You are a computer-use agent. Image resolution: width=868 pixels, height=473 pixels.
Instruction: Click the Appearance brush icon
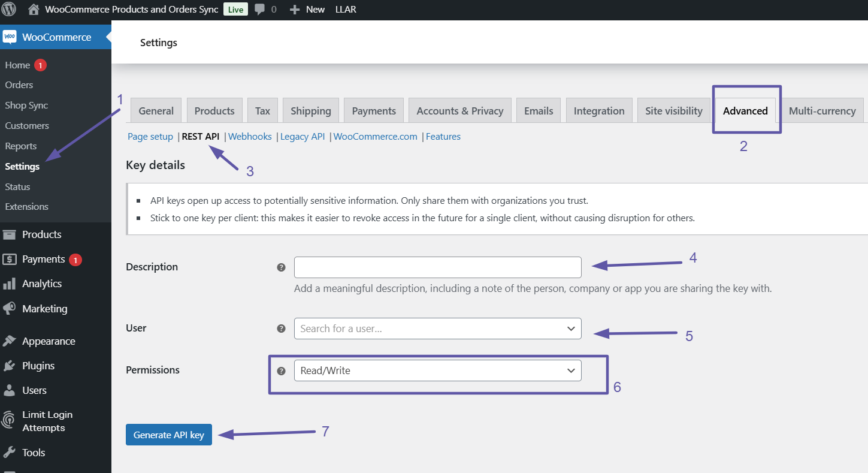(10, 341)
